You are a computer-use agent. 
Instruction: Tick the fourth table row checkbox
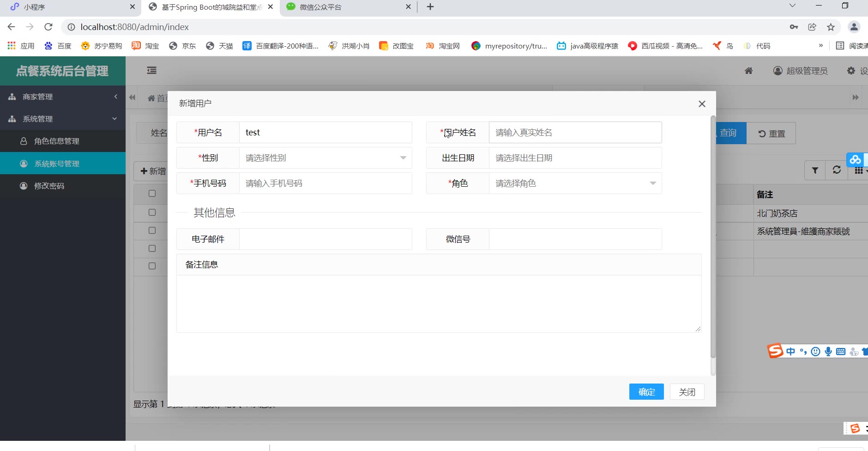coord(152,266)
